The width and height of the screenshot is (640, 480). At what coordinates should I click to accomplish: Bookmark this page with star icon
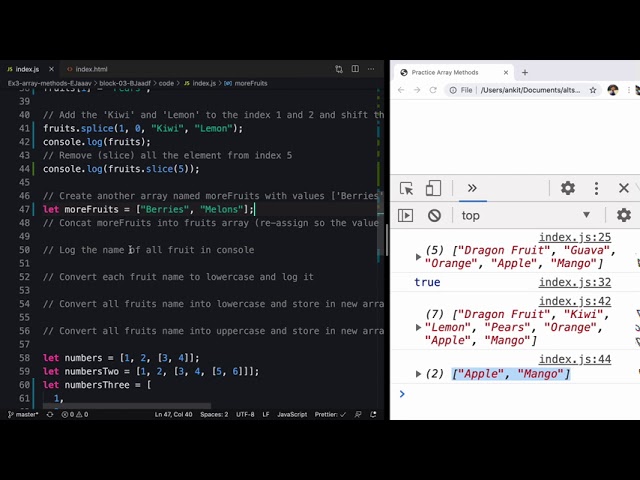click(x=593, y=90)
